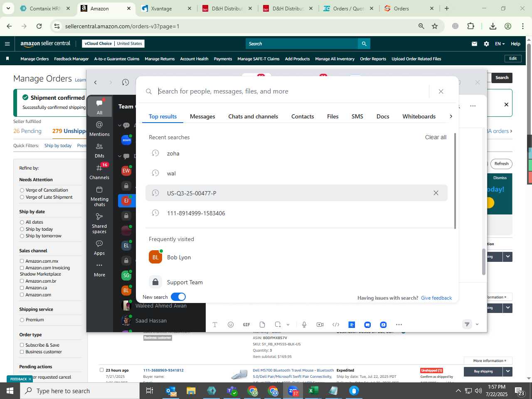Image resolution: width=532 pixels, height=399 pixels.
Task: Switch to the Contacts search tab
Action: (x=303, y=116)
